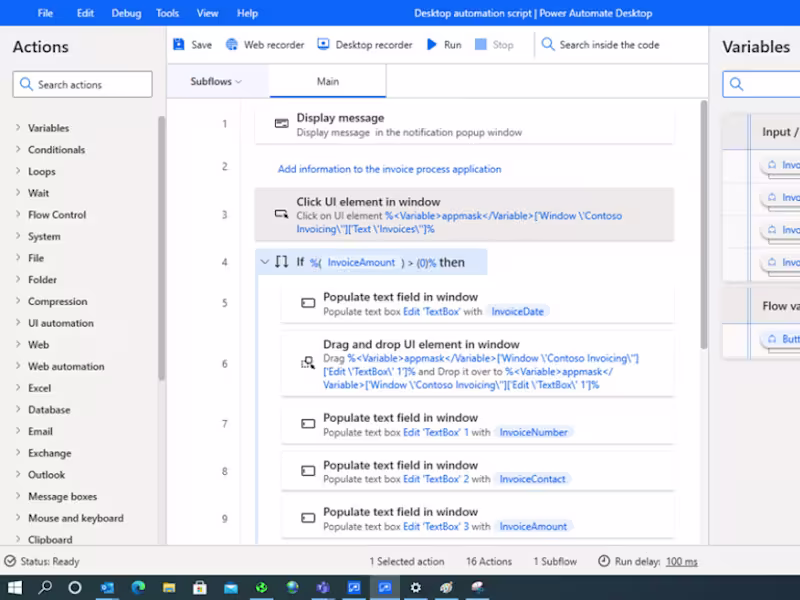Click the 100 ms run delay link
800x600 pixels.
point(681,561)
